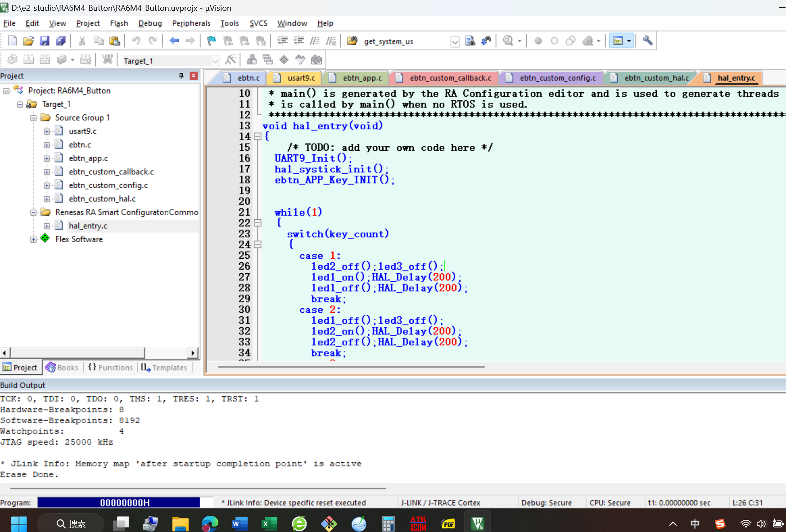The height and width of the screenshot is (532, 786).
Task: Click the Save file icon
Action: (45, 41)
